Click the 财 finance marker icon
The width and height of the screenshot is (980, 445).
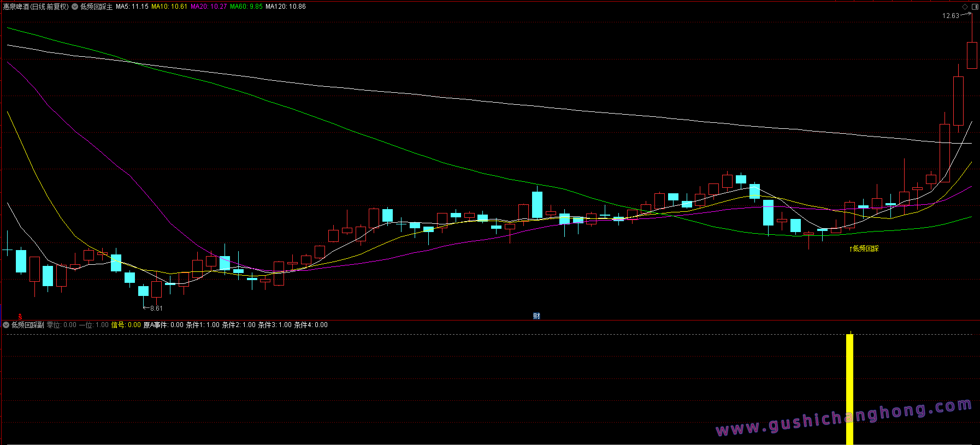coord(536,316)
